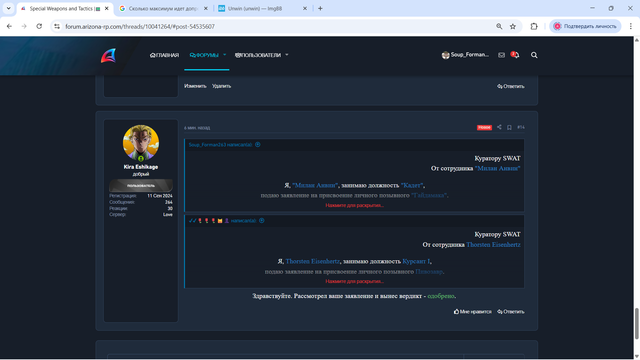
Task: Click Удалить on the upper post
Action: pos(221,86)
